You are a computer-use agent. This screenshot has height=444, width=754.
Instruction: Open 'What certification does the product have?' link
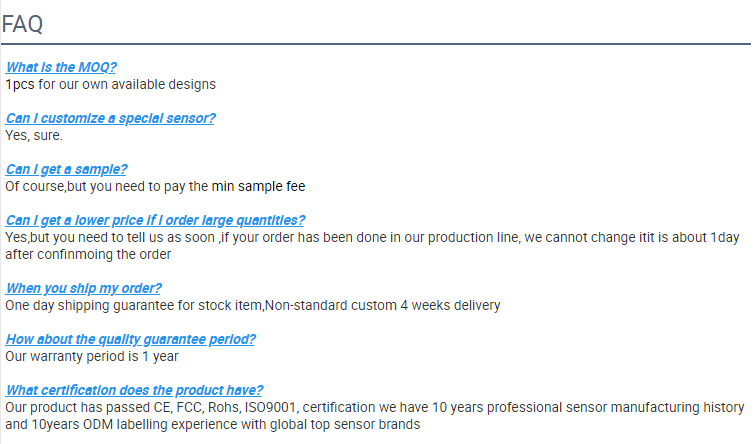tap(134, 390)
